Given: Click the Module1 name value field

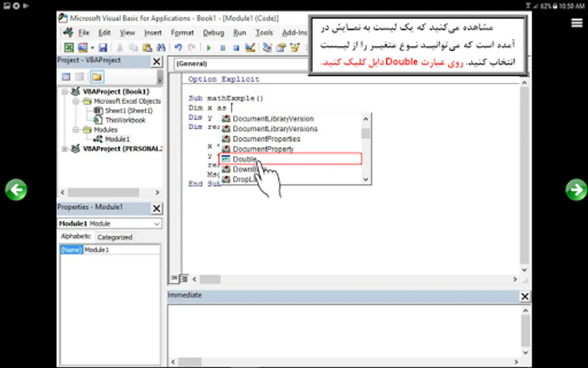Looking at the screenshot, I should click(x=122, y=250).
